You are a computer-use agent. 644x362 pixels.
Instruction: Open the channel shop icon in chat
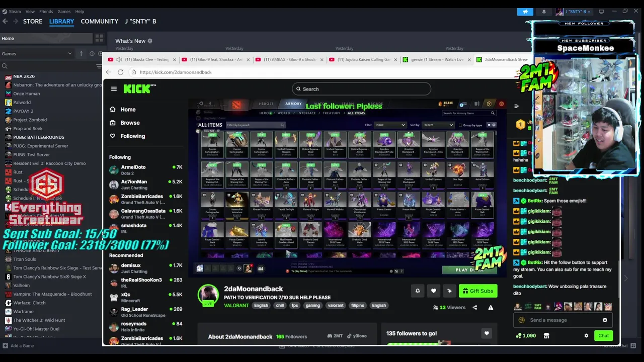546,335
